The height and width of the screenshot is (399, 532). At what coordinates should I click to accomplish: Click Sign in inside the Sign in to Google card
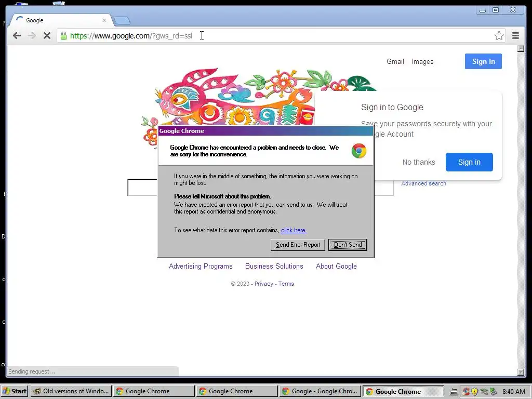coord(469,162)
